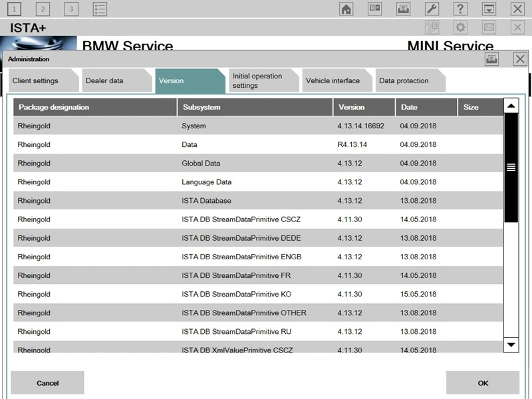Go to Vehicle interface tab
The height and width of the screenshot is (399, 532).
[337, 80]
